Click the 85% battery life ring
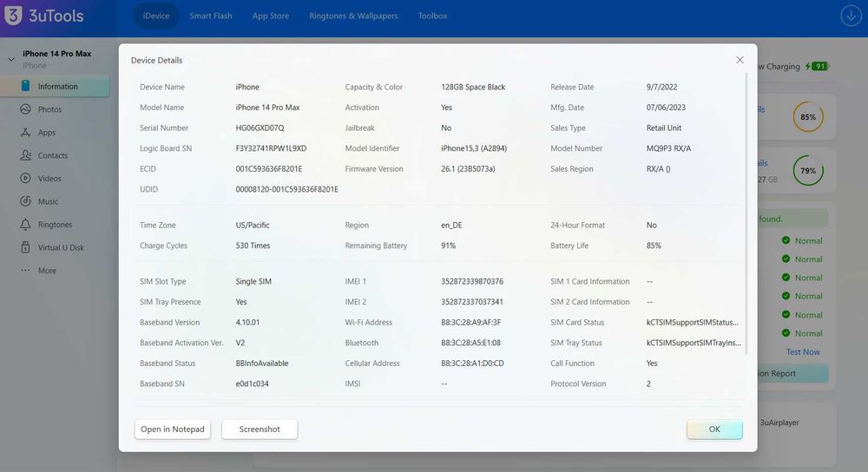868x472 pixels. point(808,117)
